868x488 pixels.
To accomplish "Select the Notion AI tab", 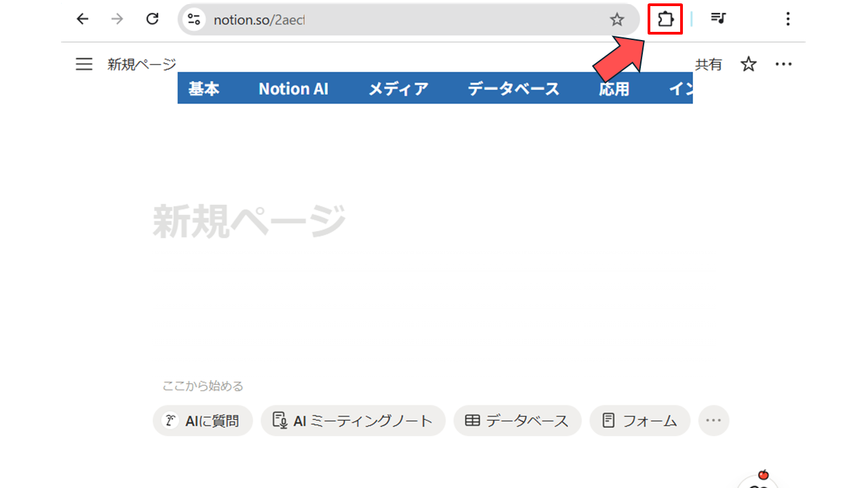I will click(x=294, y=89).
